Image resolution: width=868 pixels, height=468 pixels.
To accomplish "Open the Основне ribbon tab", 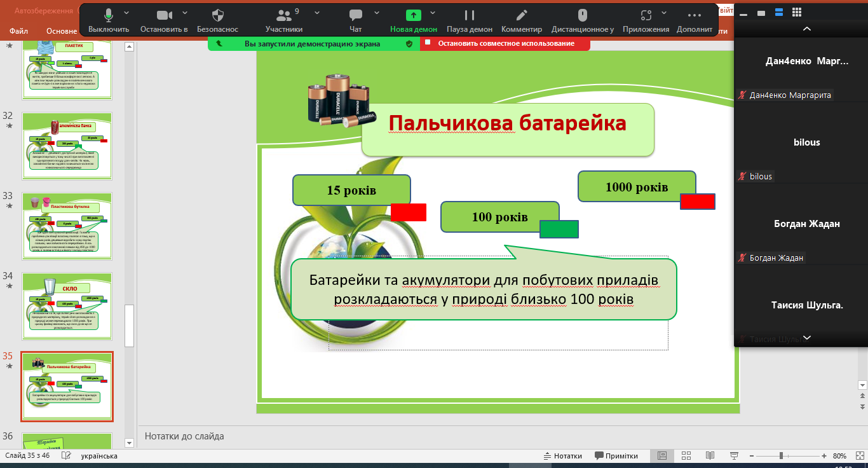I will 62,30.
